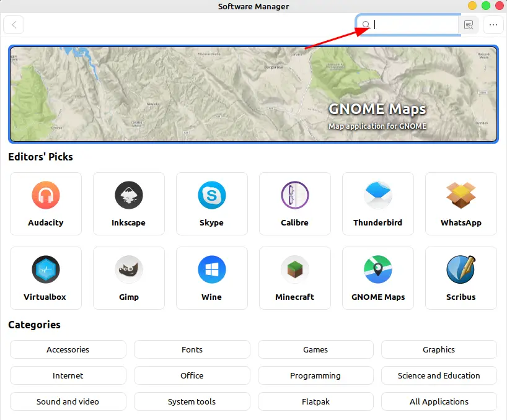Click the Categories heading
Viewport: 507px width, 420px height.
coord(34,325)
